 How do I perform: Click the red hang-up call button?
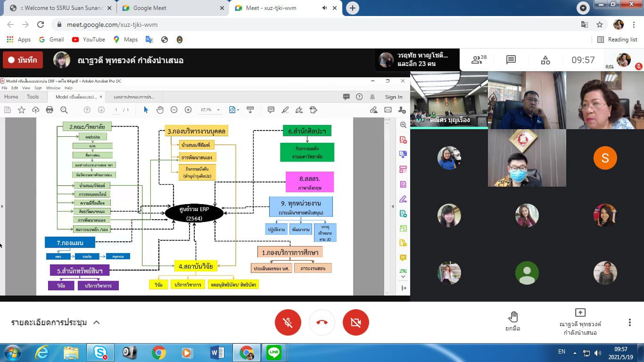click(322, 322)
